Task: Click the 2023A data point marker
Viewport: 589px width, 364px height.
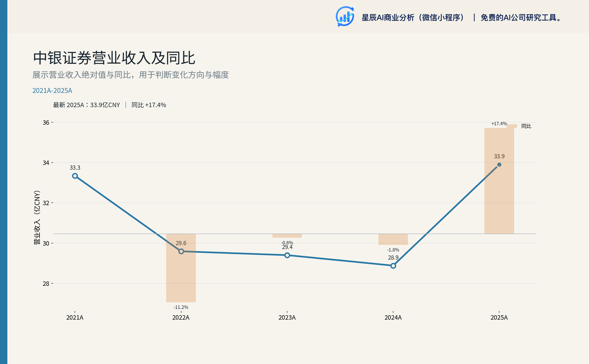Action: [x=287, y=255]
